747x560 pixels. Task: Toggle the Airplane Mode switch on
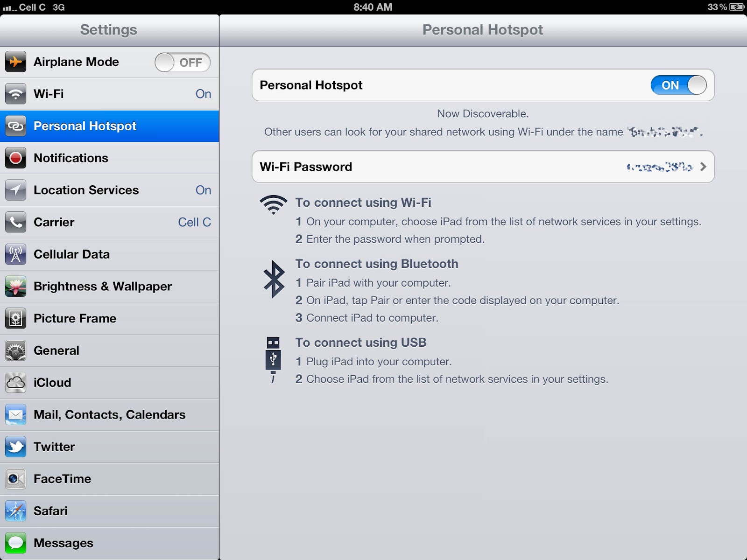183,62
